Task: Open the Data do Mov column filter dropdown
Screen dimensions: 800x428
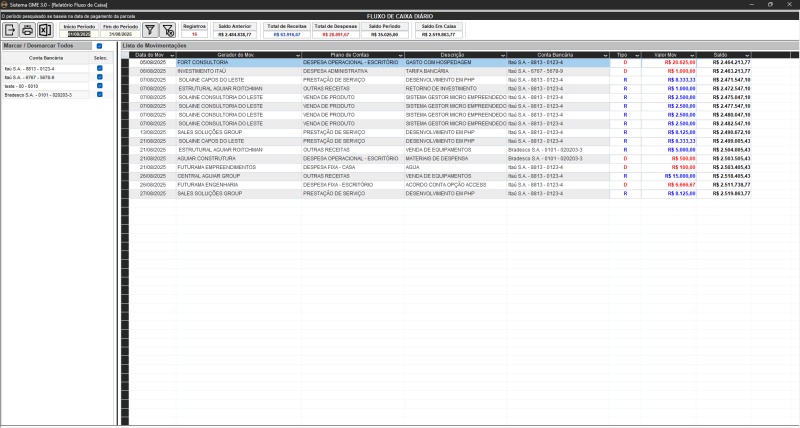Action: pyautogui.click(x=172, y=54)
